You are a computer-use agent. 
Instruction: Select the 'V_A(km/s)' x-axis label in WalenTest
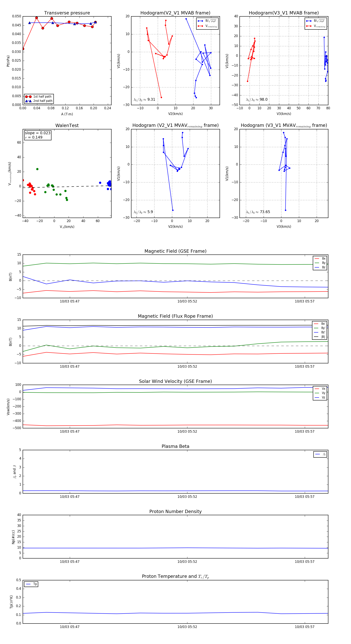click(67, 227)
